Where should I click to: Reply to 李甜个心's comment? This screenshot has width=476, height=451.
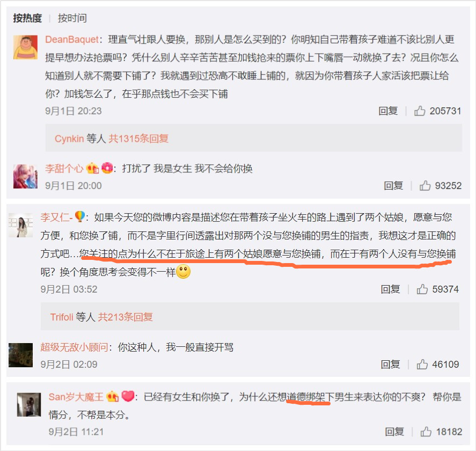pos(393,185)
